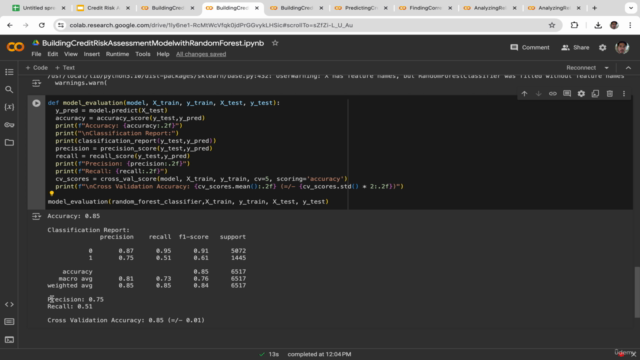Open Chrome downloads icon
This screenshot has width=640, height=360.
click(x=598, y=25)
